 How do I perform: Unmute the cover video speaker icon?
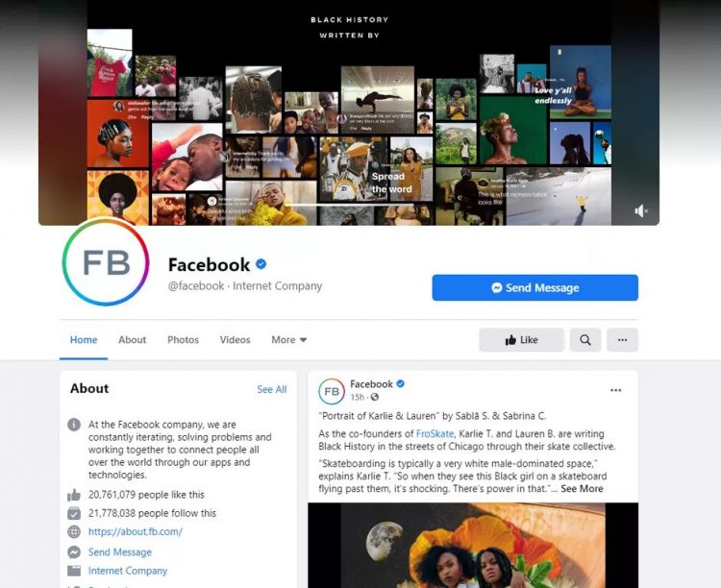641,210
